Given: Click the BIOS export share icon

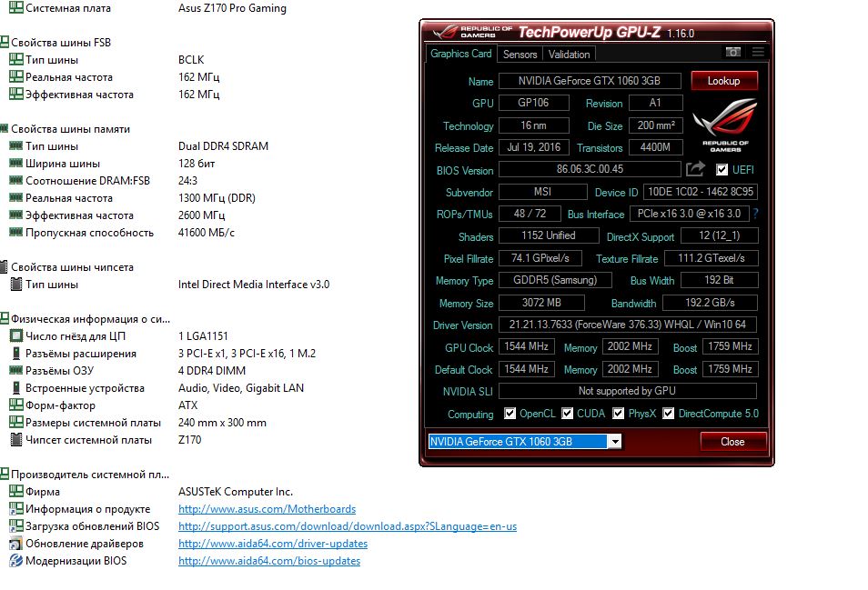Looking at the screenshot, I should pyautogui.click(x=695, y=169).
